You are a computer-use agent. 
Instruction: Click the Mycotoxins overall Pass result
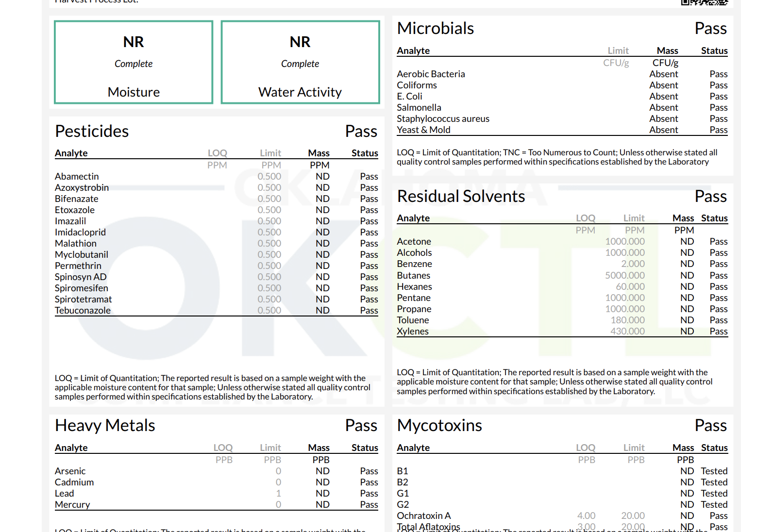pyautogui.click(x=711, y=425)
